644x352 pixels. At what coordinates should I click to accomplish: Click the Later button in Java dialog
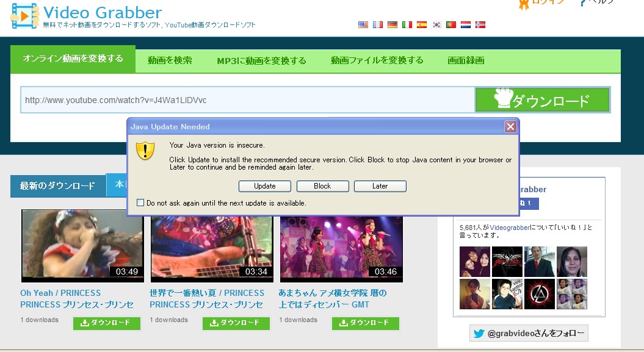coord(380,186)
